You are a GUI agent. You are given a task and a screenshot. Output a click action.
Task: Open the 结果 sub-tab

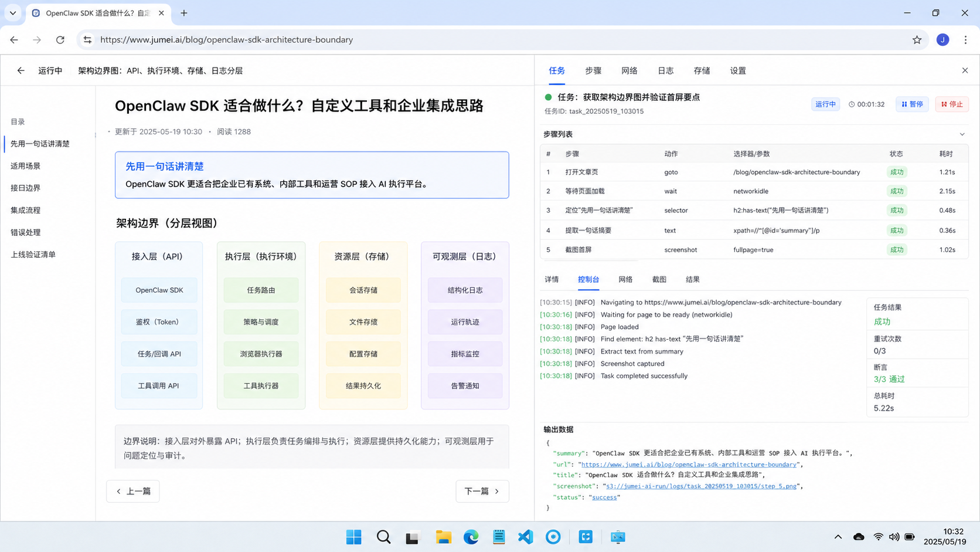(x=693, y=279)
